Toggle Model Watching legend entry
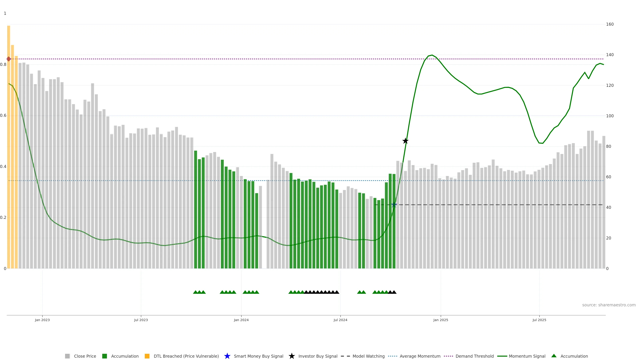 coord(368,356)
